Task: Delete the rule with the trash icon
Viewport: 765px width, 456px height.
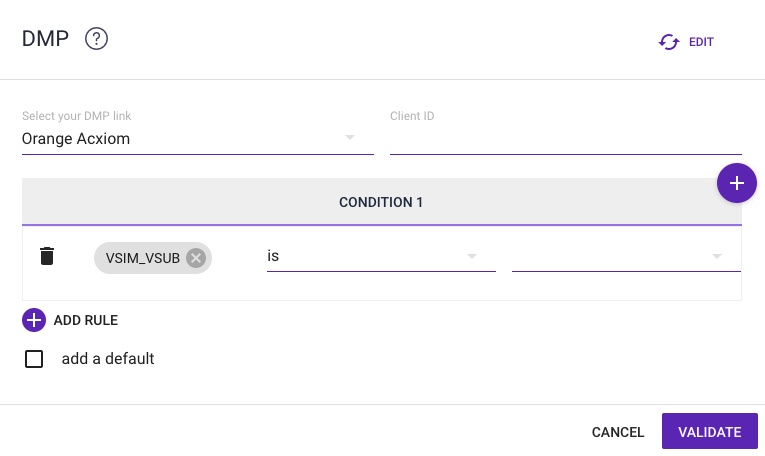Action: pyautogui.click(x=47, y=257)
